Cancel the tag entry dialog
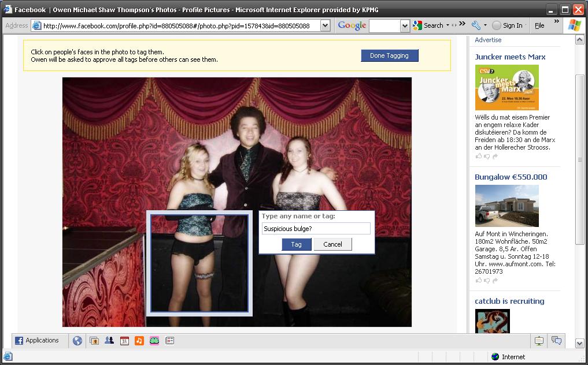Image resolution: width=588 pixels, height=365 pixels. point(332,244)
